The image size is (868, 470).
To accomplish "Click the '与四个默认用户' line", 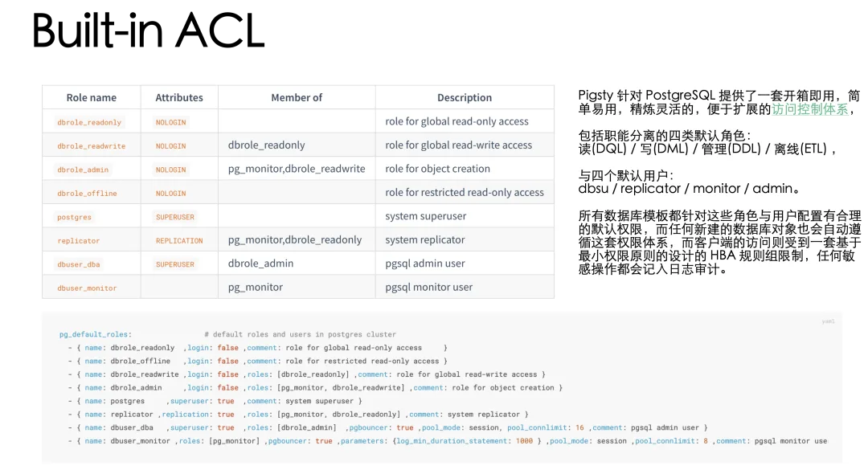I will coord(626,175).
